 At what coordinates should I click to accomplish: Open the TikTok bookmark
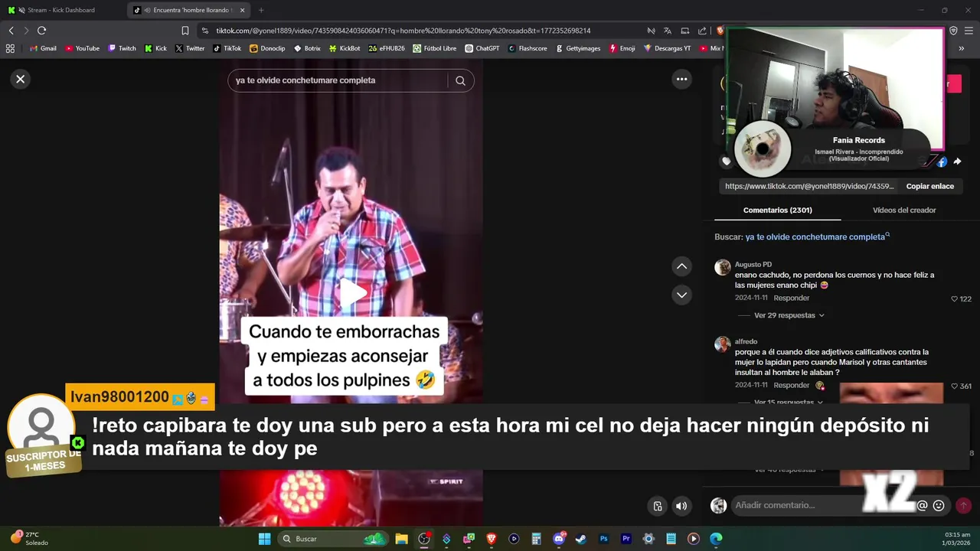click(227, 48)
